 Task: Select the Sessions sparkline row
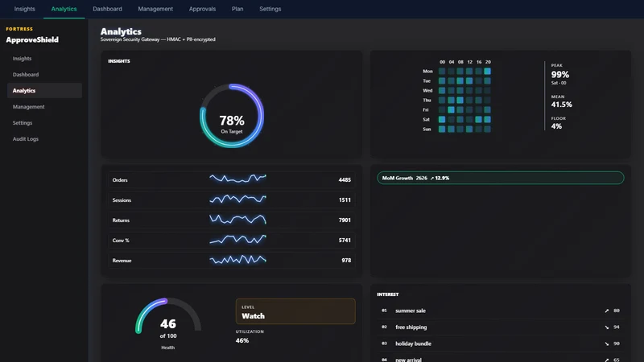tap(232, 200)
